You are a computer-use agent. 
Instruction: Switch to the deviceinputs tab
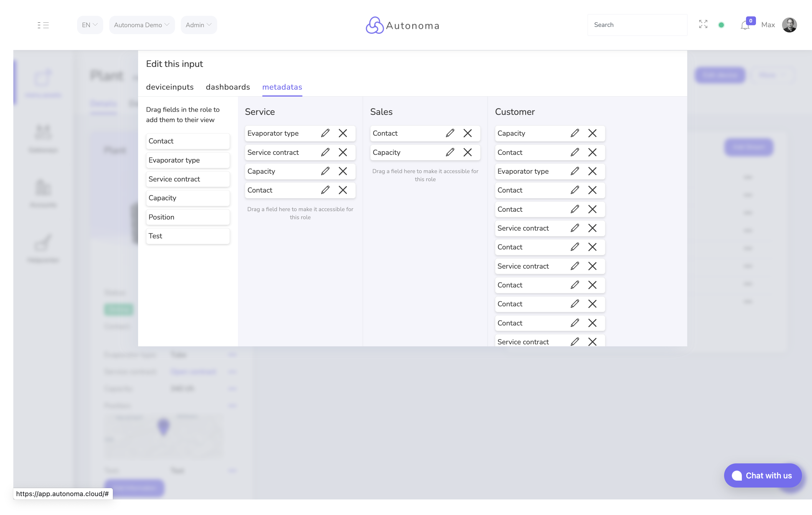[x=170, y=87]
